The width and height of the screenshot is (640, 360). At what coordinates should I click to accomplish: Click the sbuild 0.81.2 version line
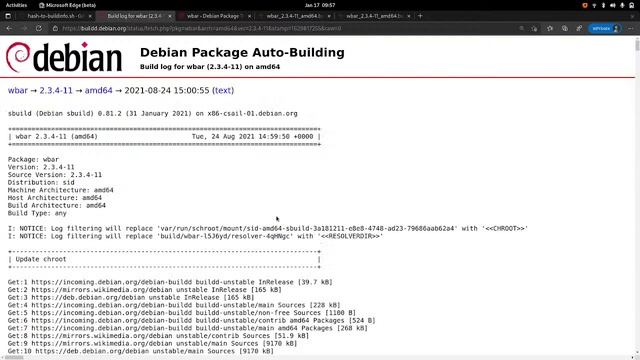tap(153, 113)
